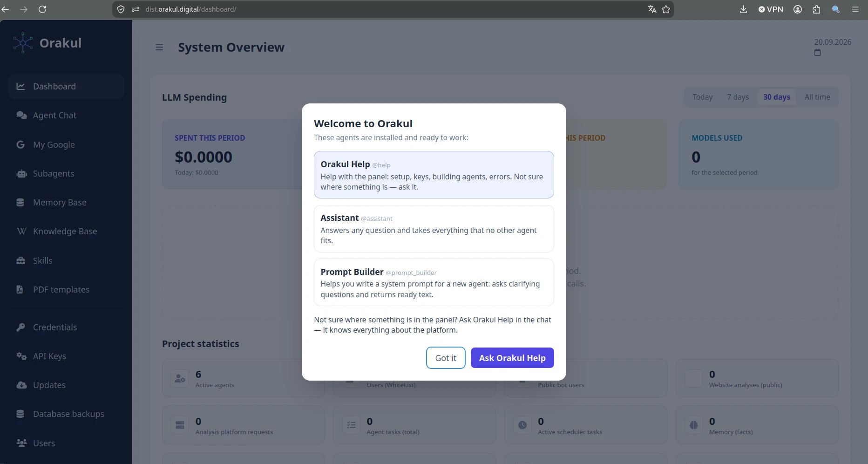The width and height of the screenshot is (868, 464).
Task: Click the VPN indicator in browser toolbar
Action: click(x=771, y=9)
